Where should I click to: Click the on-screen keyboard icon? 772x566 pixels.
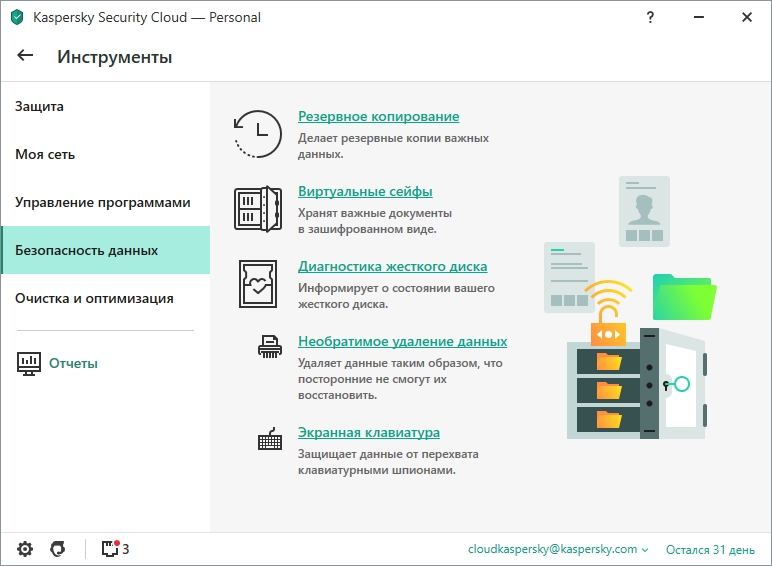[x=270, y=439]
